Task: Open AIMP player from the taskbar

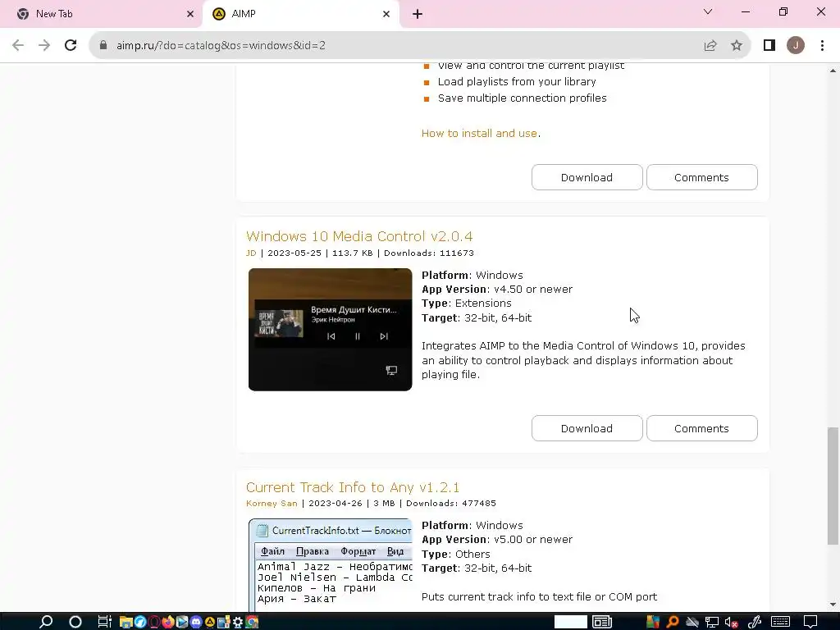Action: 209,622
